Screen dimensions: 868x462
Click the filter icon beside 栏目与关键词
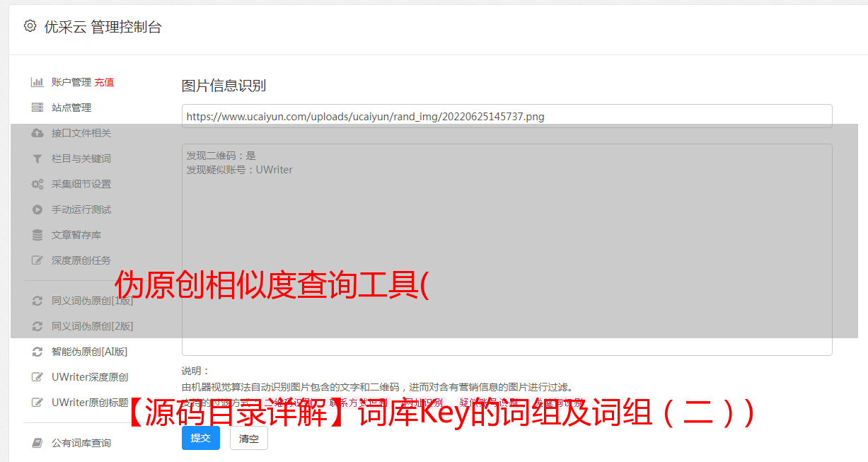(x=37, y=158)
